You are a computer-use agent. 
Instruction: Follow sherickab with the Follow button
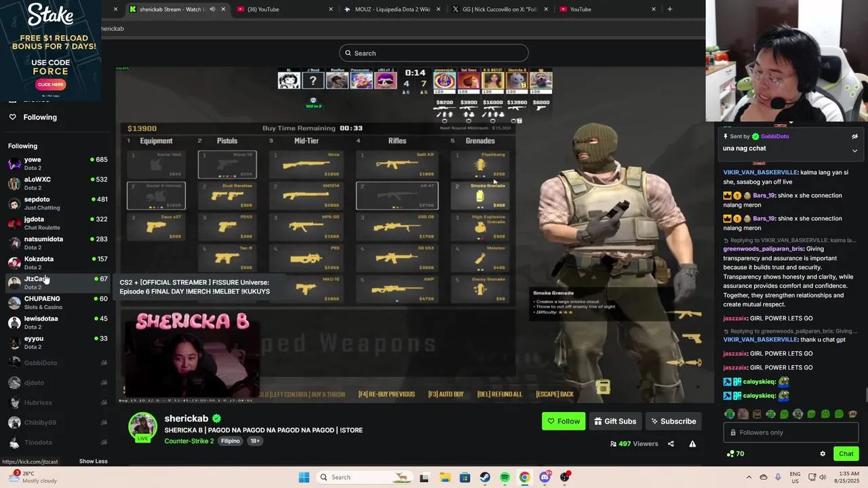tap(564, 421)
